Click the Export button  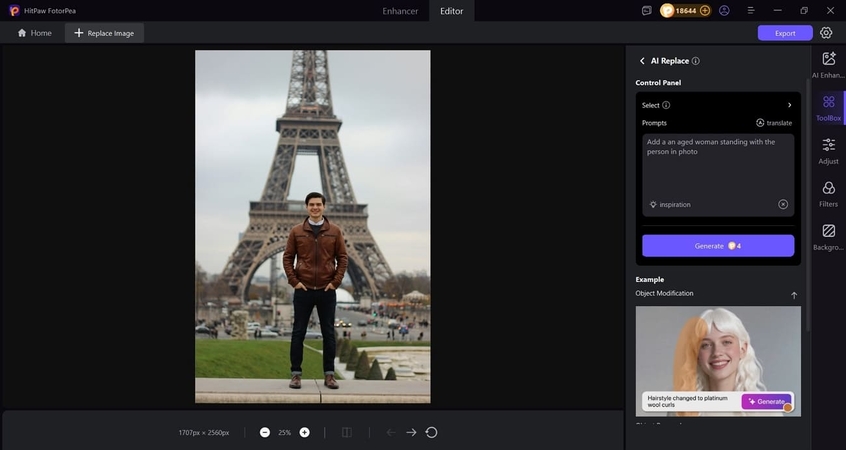(x=785, y=33)
